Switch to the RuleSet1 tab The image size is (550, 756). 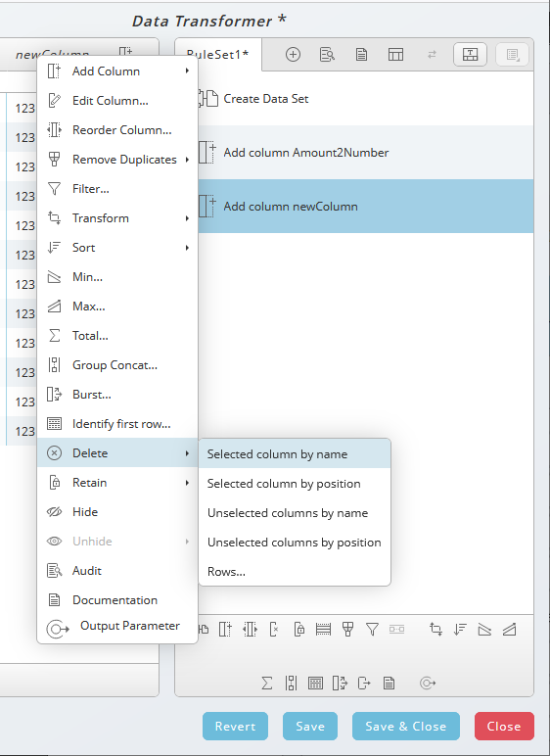coord(218,55)
